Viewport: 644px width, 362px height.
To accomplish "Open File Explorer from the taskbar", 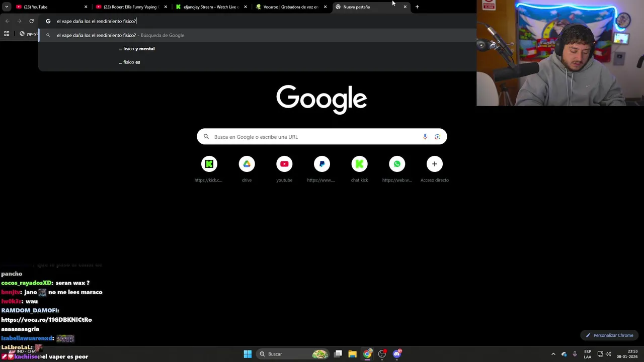I will 352,354.
